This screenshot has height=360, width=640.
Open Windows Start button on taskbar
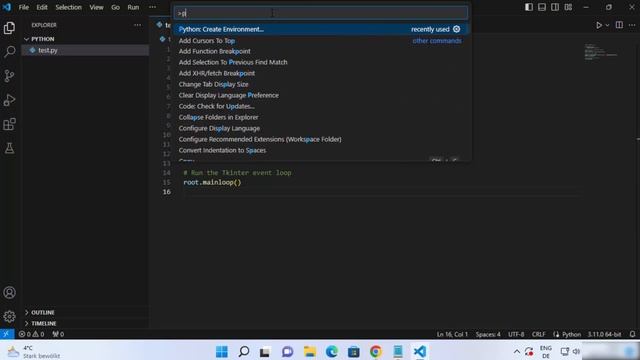click(x=222, y=351)
